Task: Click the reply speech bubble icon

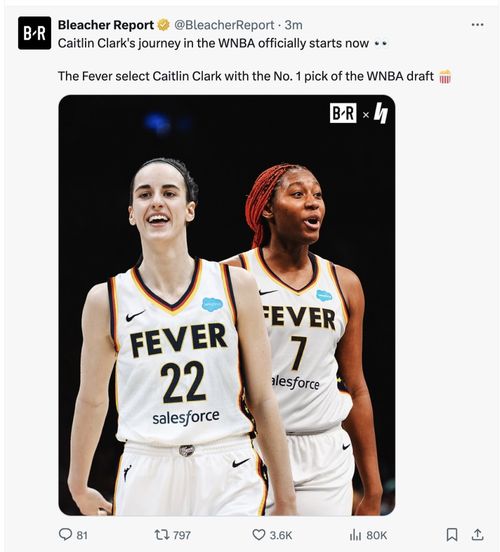Action: click(65, 534)
